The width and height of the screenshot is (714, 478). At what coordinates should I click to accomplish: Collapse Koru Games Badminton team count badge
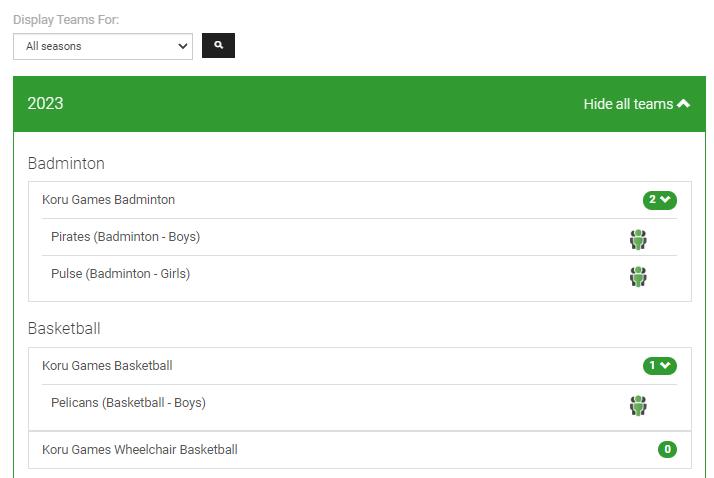pos(660,200)
